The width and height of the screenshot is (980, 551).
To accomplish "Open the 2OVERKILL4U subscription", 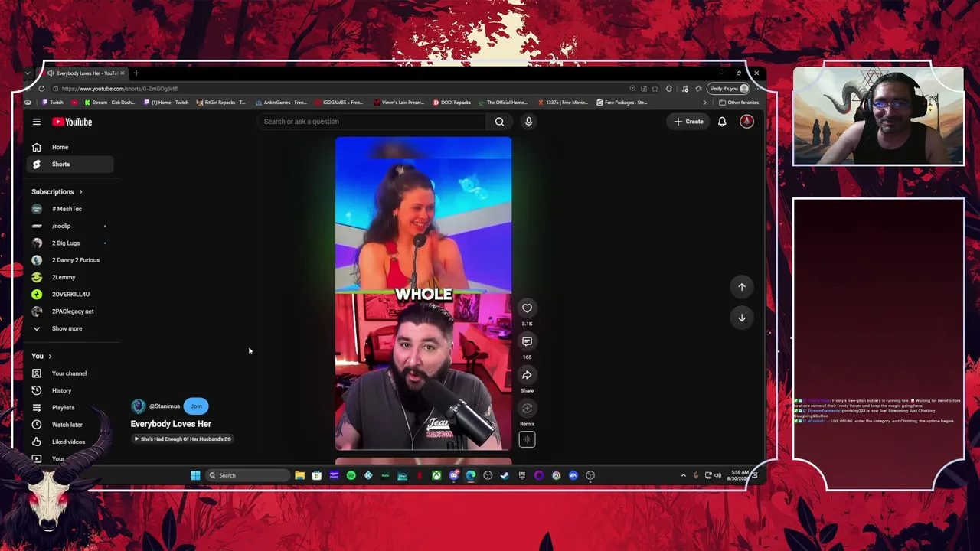I will 71,294.
